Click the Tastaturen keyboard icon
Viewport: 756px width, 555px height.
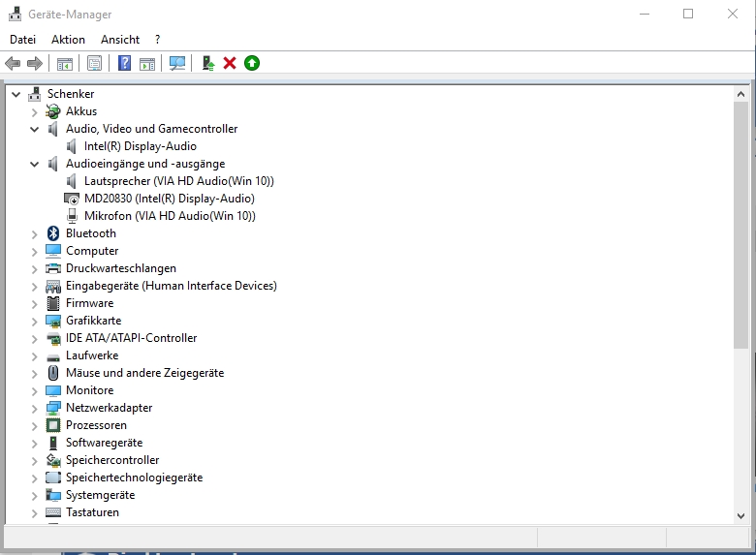coord(53,512)
